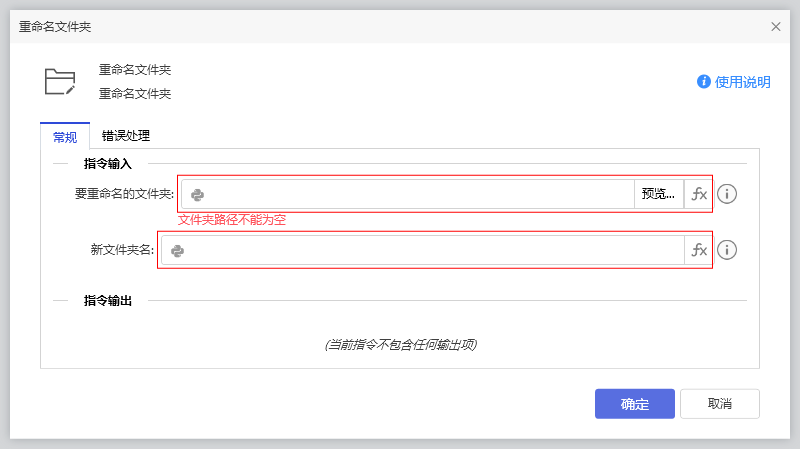Click the blue info icon beside 使用说明

point(704,82)
